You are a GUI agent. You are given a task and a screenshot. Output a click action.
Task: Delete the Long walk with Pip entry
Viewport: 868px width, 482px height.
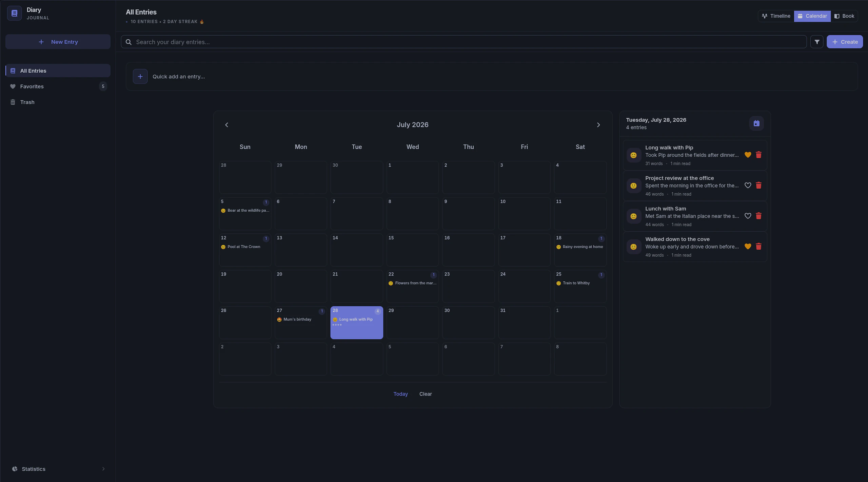[x=759, y=155]
